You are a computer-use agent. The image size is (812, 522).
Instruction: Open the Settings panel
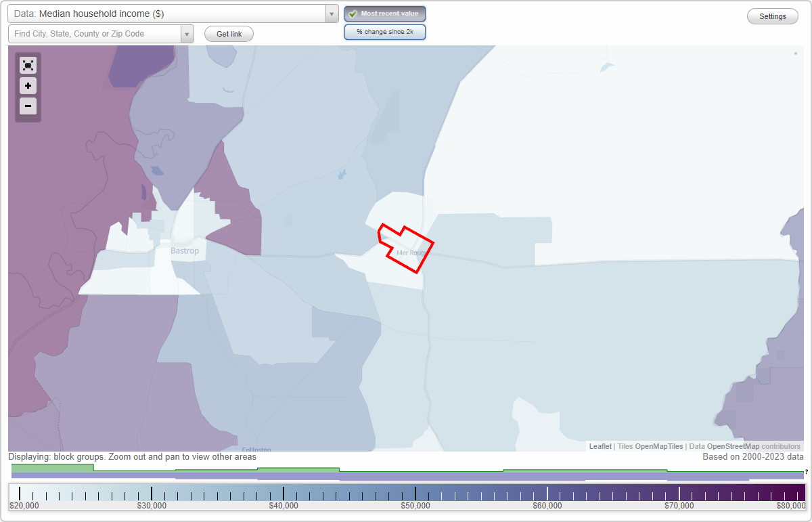772,16
